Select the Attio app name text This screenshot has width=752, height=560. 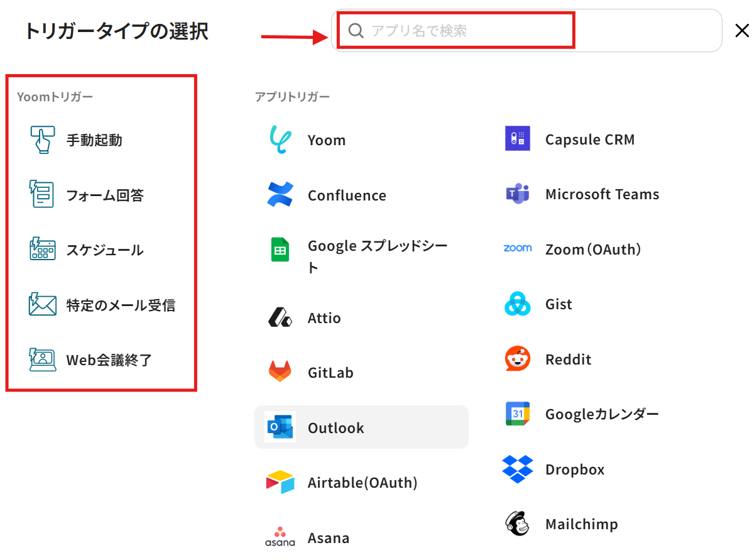tap(324, 317)
